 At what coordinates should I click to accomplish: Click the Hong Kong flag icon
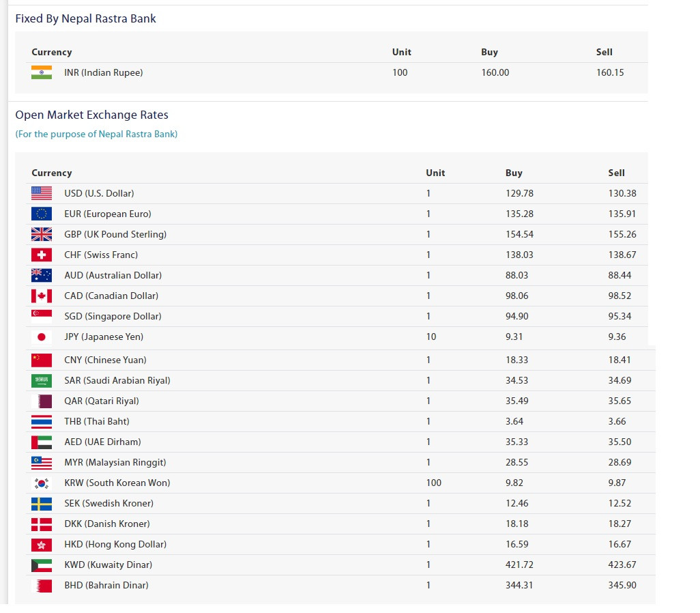[42, 545]
